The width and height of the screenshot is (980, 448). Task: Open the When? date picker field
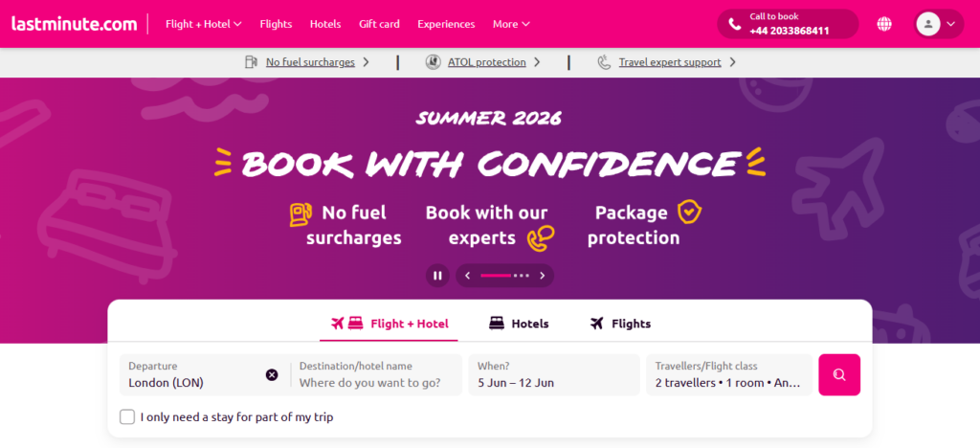(554, 375)
